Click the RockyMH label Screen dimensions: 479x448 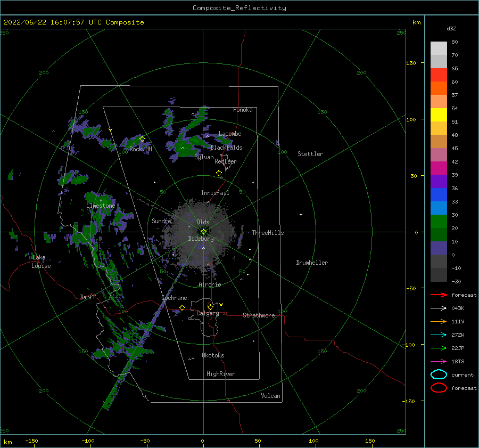(141, 149)
